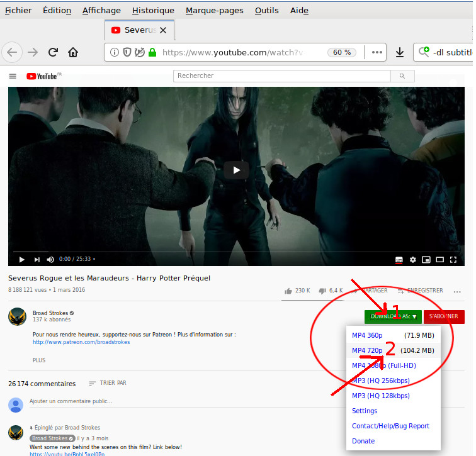Enable the miniplayer mode
476x456 pixels.
click(426, 260)
